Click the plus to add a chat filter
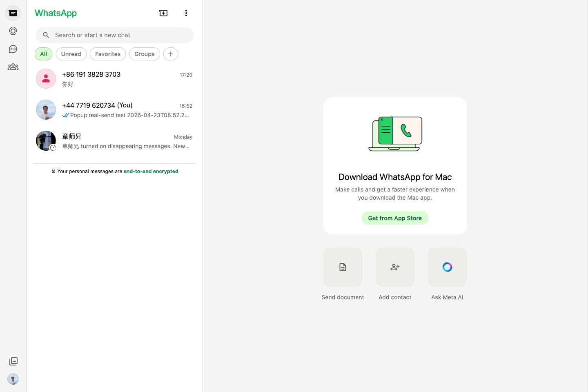Screen dimensions: 588x392 171,54
